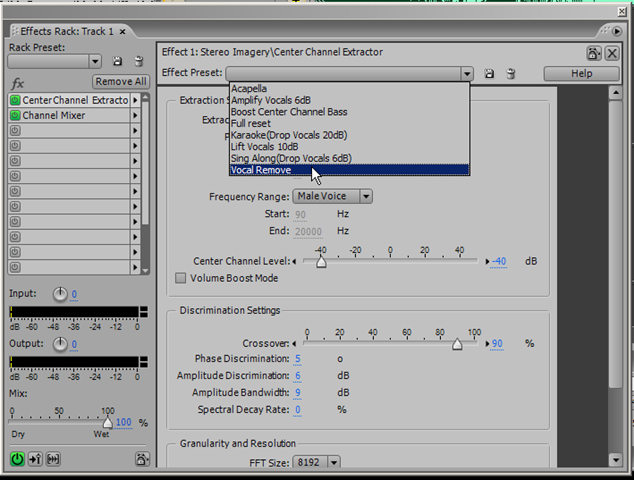This screenshot has width=634, height=480.
Task: Click the delete effect preset trash icon
Action: (510, 74)
